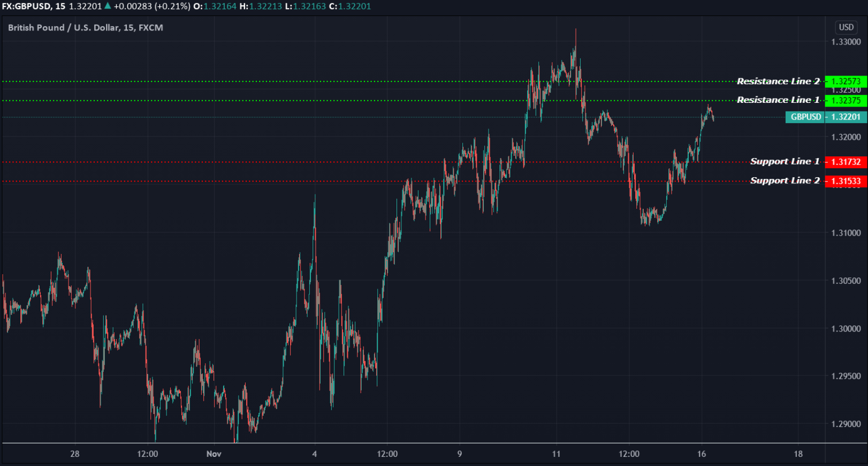
Task: Select the Support Line 1 label
Action: pos(785,162)
